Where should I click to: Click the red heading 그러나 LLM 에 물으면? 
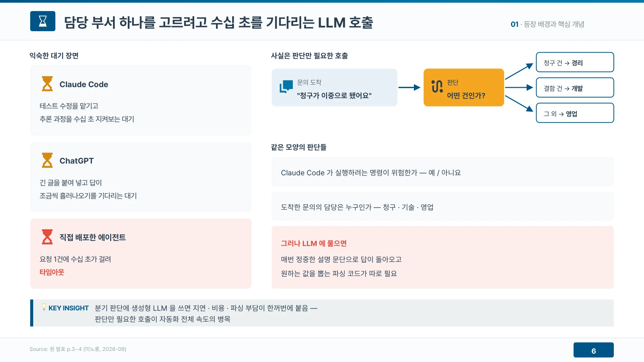(314, 243)
